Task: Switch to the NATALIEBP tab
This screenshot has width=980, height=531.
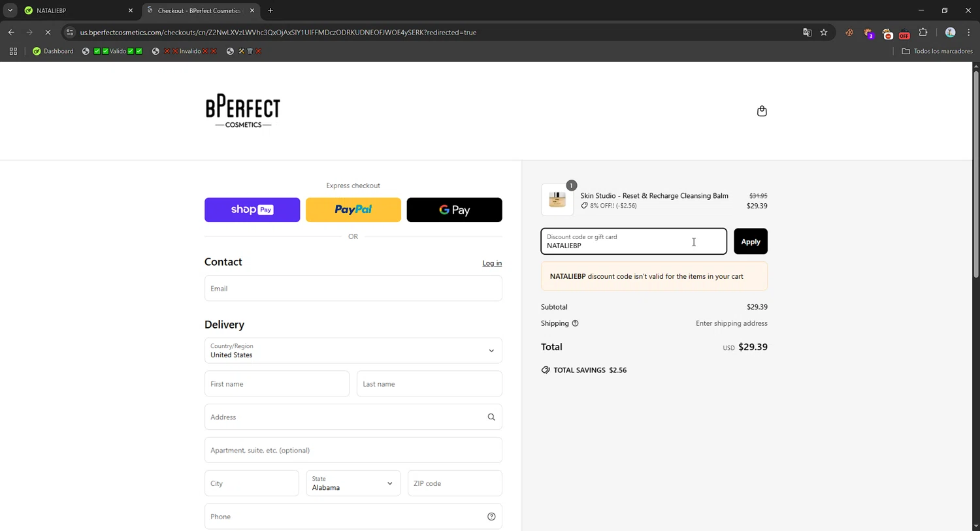Action: (77, 10)
